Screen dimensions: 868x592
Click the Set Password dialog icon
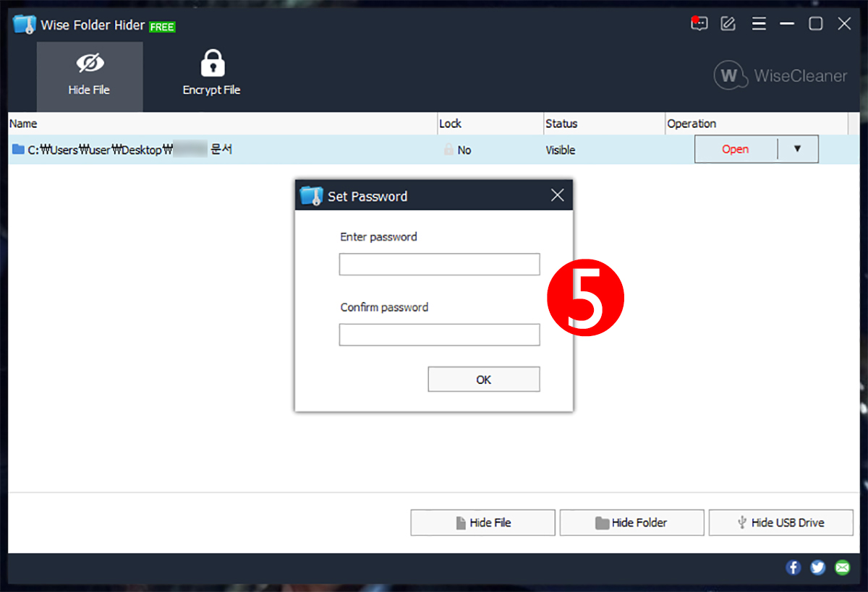(x=311, y=196)
